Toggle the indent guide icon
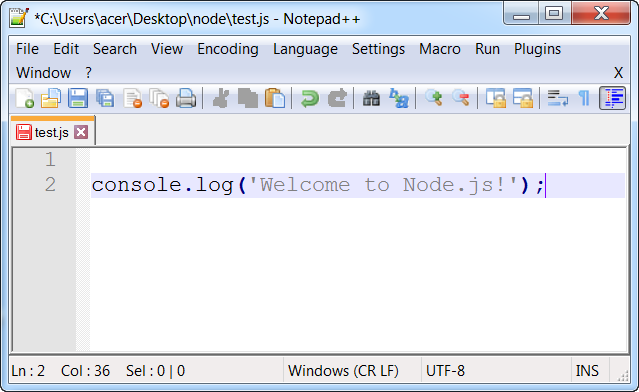 point(612,98)
